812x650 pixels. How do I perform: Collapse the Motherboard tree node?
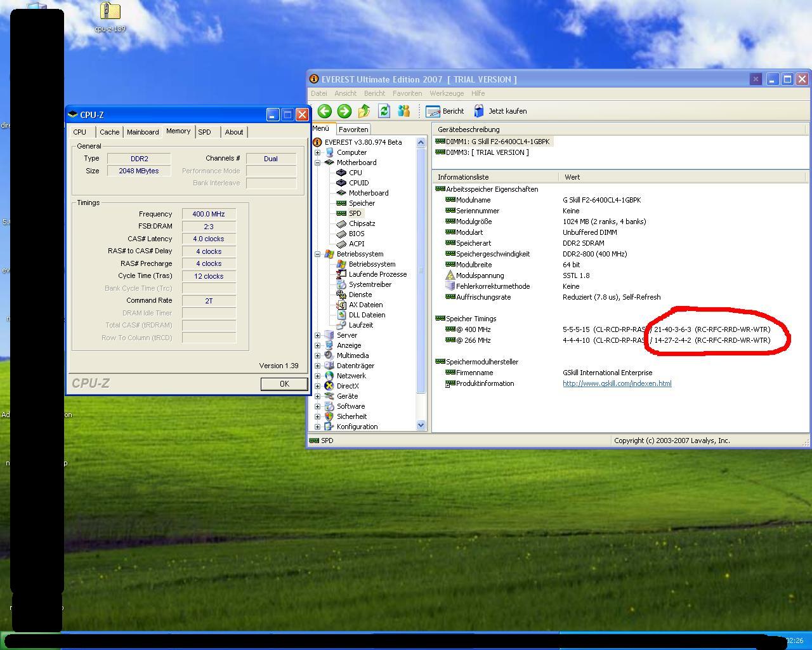tap(317, 162)
